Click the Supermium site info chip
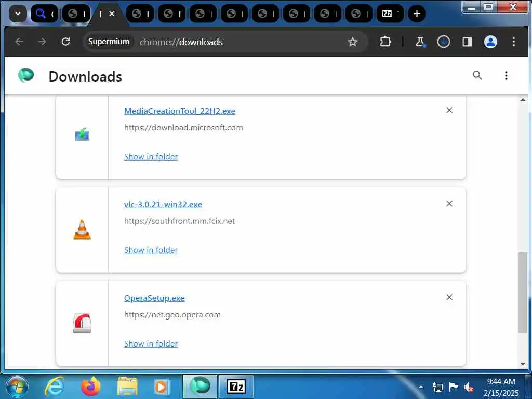Screen dimensions: 532x399 tap(109, 42)
